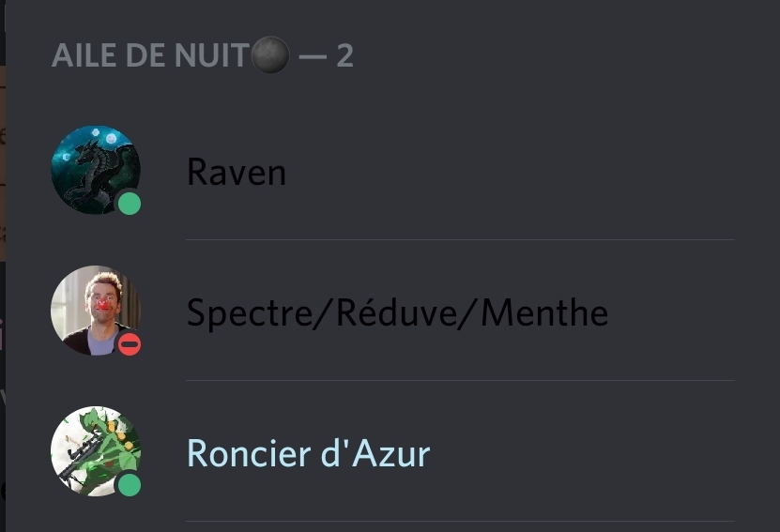This screenshot has height=532, width=780.
Task: Click the Spectre/Réduve/Menthe profile picture
Action: coord(92,308)
